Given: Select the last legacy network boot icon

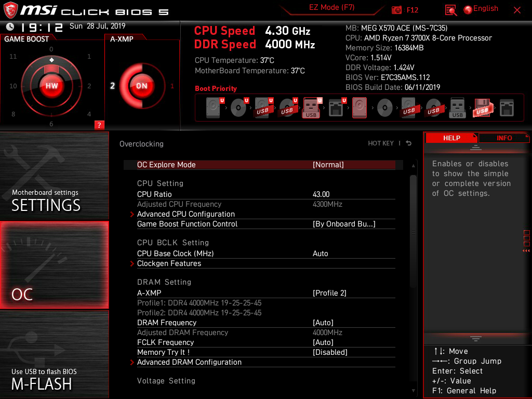Looking at the screenshot, I should coord(507,108).
